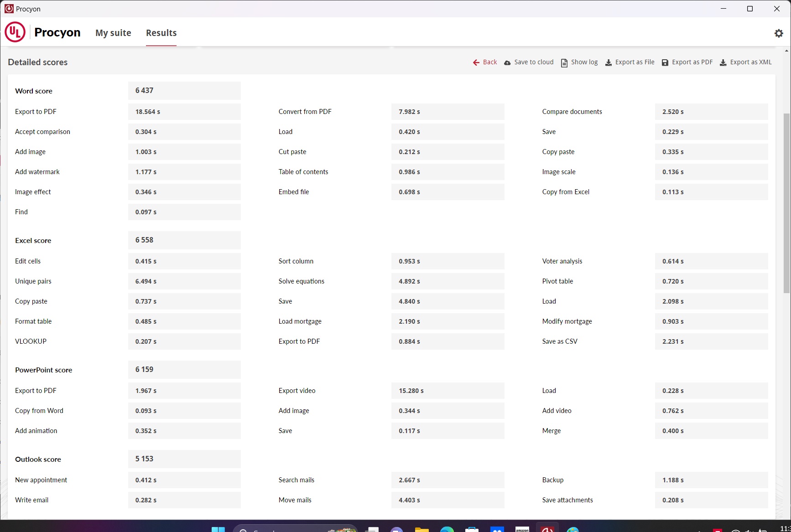Select the Sort column label

pos(296,261)
